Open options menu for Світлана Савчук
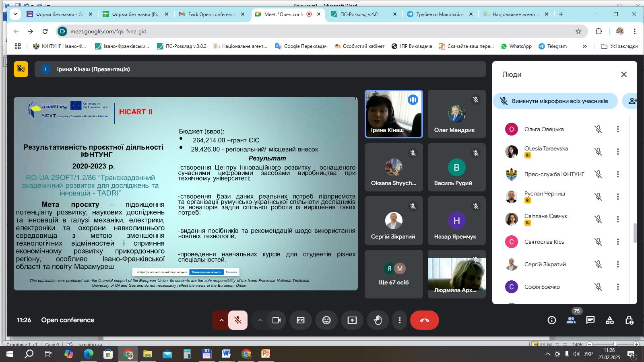Image resolution: width=644 pixels, height=362 pixels. pos(618,219)
